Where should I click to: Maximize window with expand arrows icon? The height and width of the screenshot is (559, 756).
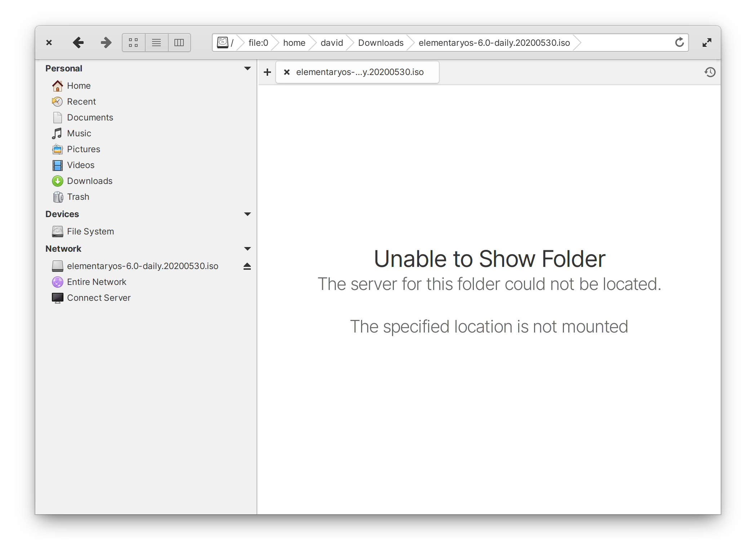(707, 43)
